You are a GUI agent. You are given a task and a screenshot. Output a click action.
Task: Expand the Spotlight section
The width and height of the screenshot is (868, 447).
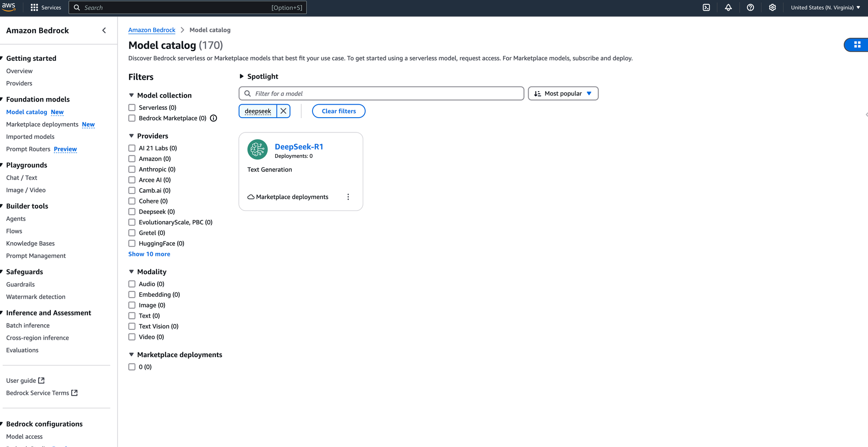[x=242, y=76]
